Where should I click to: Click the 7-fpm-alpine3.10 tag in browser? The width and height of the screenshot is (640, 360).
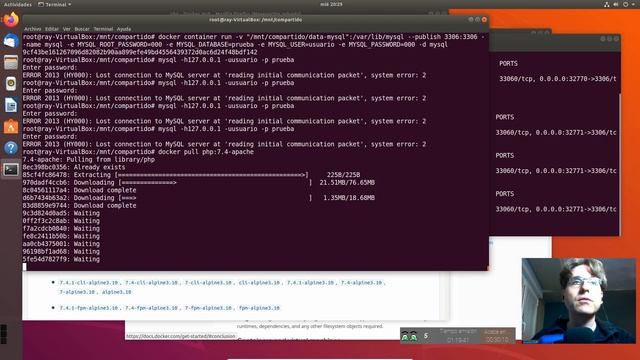coord(208,308)
